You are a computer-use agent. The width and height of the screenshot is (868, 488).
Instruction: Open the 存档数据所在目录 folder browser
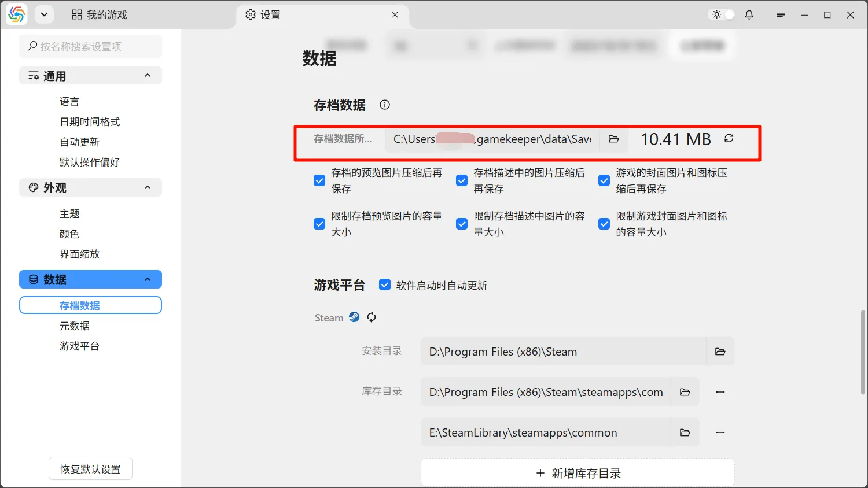(613, 139)
